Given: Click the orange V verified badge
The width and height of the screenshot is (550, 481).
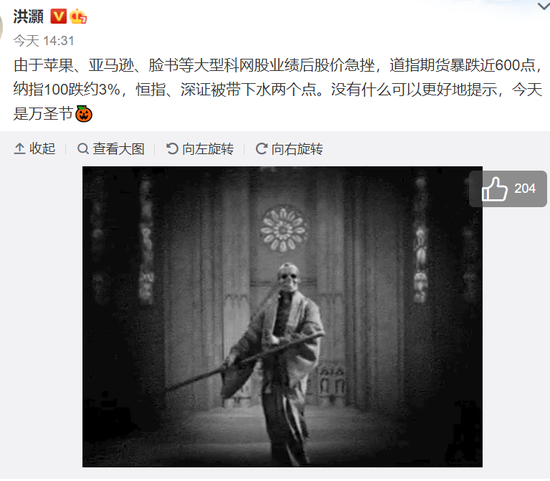Looking at the screenshot, I should (x=59, y=16).
